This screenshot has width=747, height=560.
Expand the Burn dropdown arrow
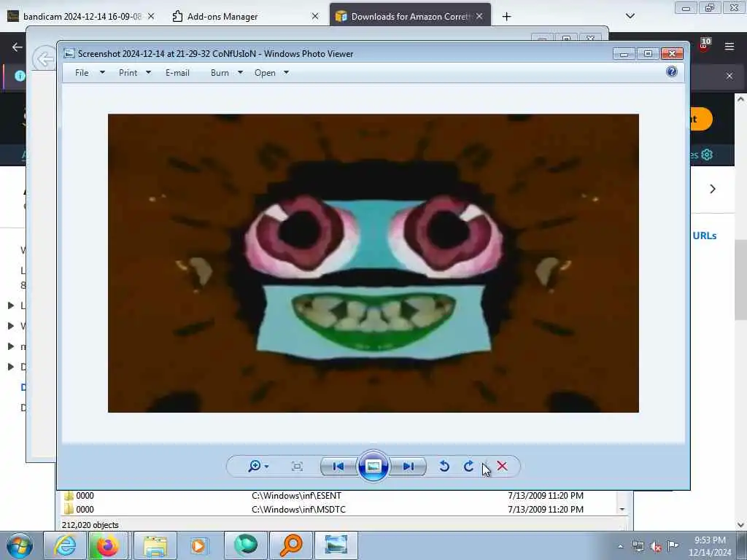click(240, 73)
